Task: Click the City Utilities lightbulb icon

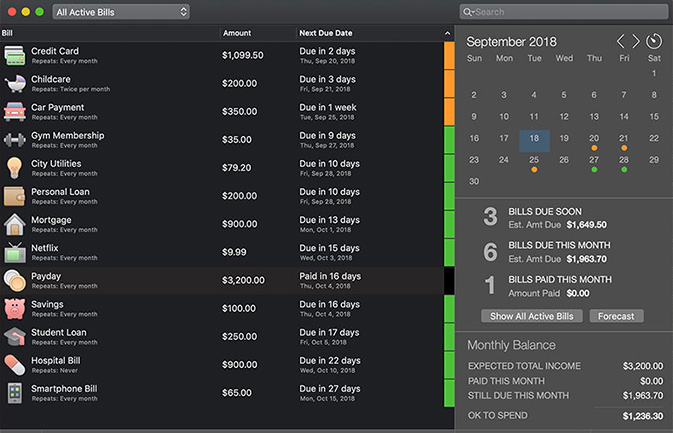Action: pyautogui.click(x=14, y=167)
